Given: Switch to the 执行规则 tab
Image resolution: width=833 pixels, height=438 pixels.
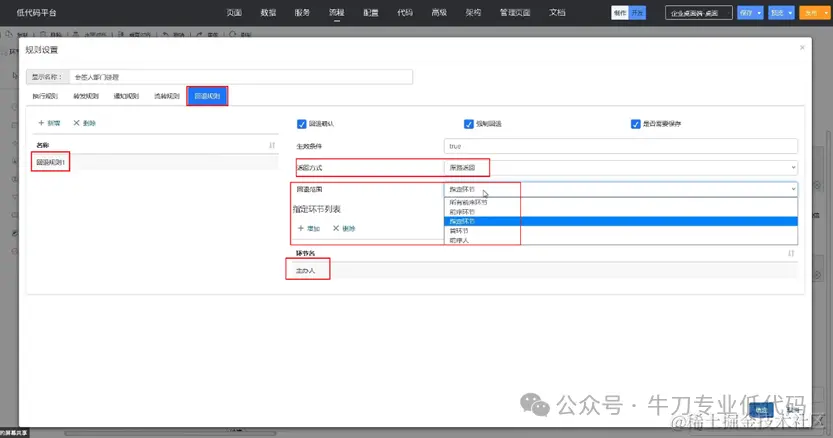Looking at the screenshot, I should pos(45,96).
